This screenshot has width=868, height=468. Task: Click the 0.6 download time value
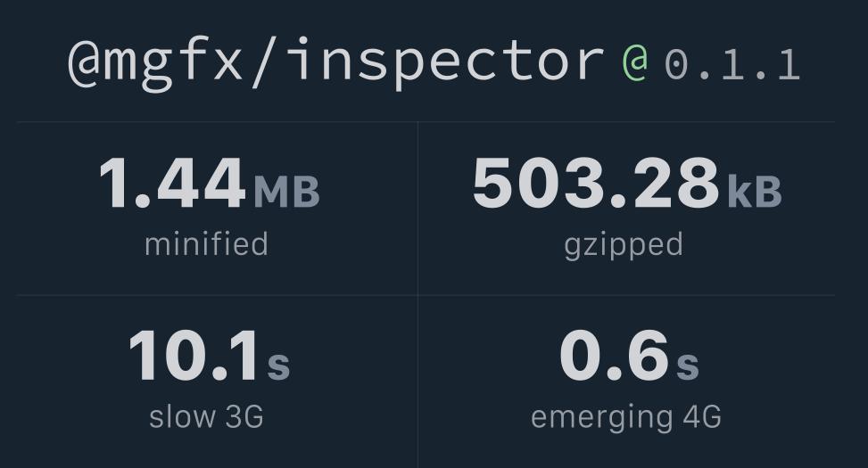click(x=615, y=355)
